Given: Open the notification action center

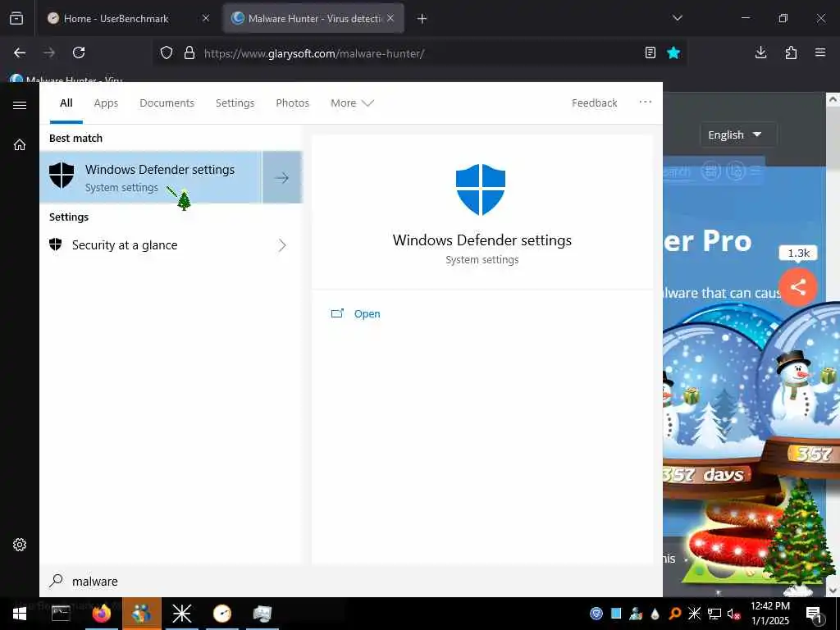Looking at the screenshot, I should coord(815,614).
